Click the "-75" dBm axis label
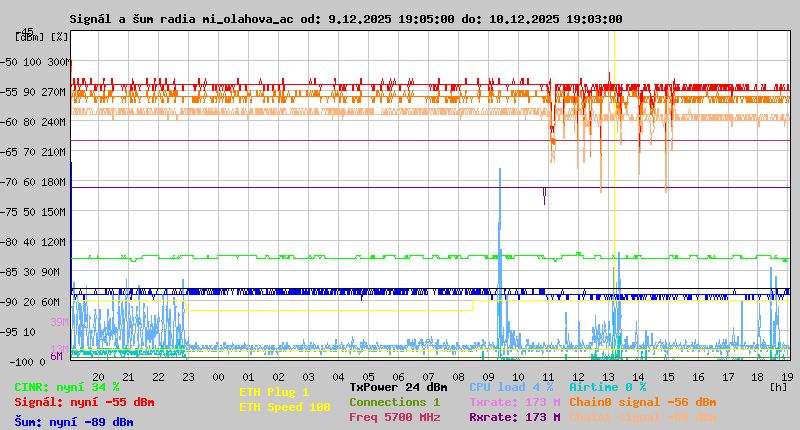 pos(9,212)
